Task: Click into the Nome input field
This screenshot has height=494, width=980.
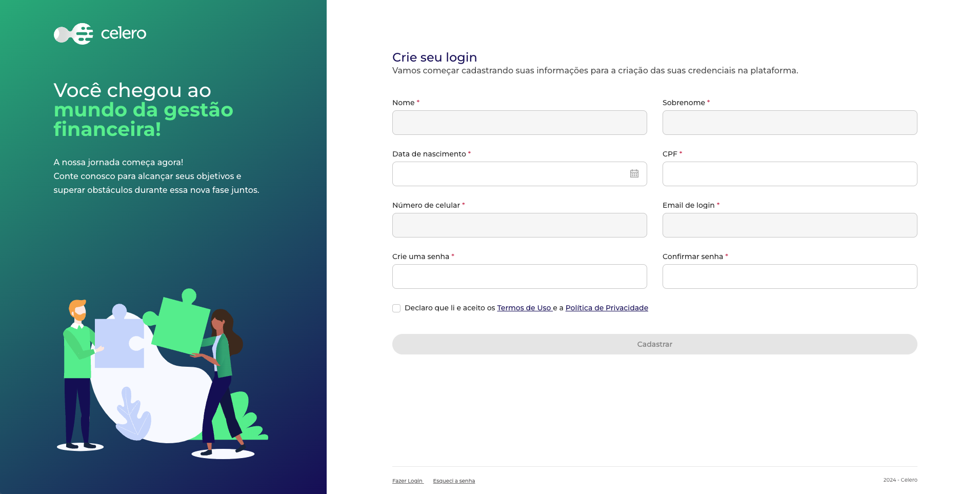Action: tap(519, 123)
